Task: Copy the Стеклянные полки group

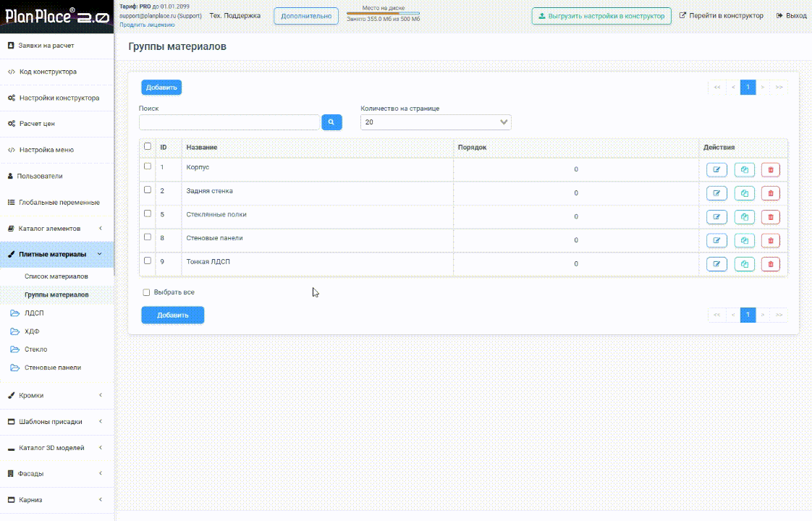Action: 744,217
